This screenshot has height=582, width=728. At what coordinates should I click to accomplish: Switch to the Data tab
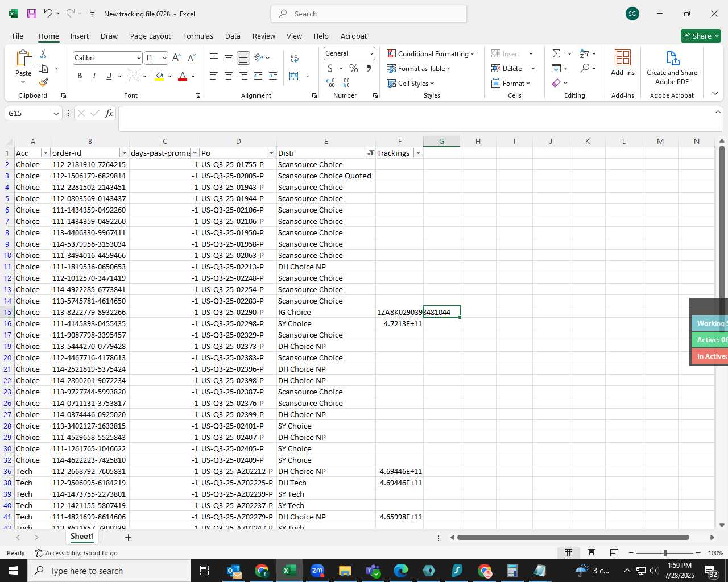click(233, 36)
